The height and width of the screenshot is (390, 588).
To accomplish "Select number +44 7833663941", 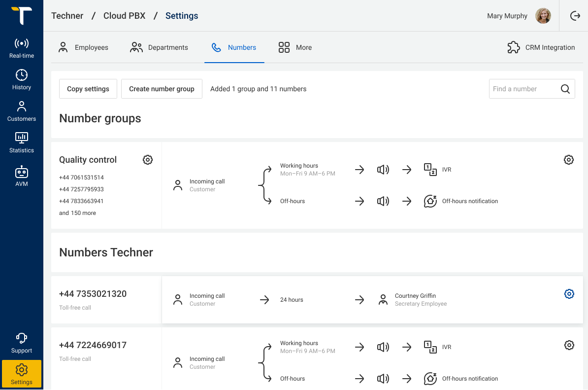I will click(x=81, y=201).
